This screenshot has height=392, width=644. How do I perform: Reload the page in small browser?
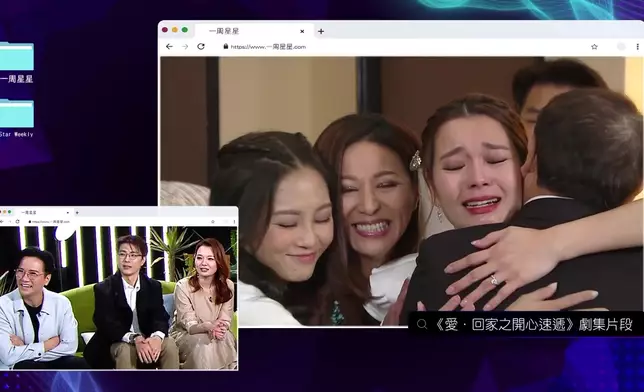pyautogui.click(x=17, y=221)
